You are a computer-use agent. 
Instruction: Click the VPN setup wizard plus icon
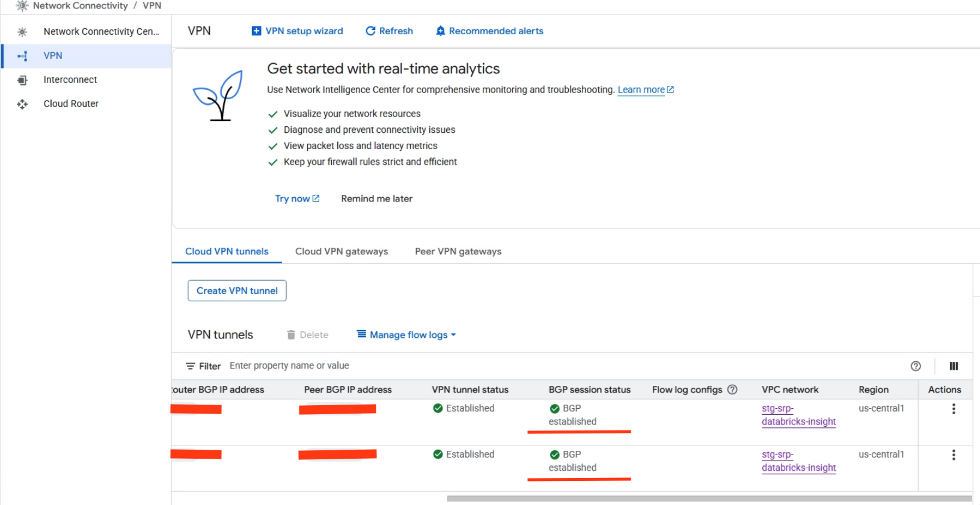[256, 31]
